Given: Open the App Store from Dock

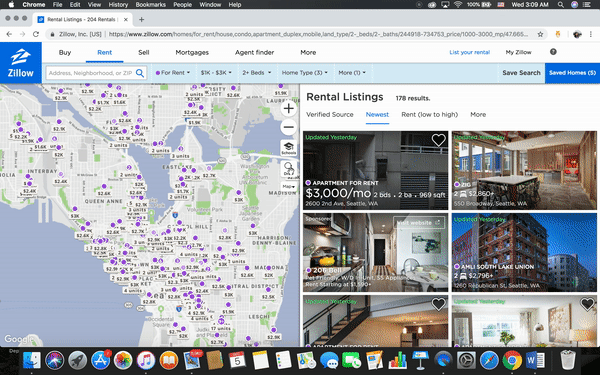Looking at the screenshot, I should click(100, 360).
